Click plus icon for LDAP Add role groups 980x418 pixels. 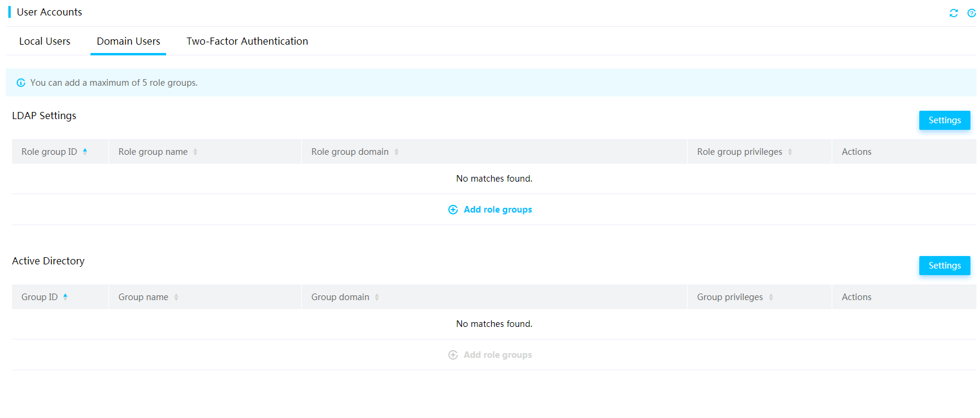453,210
